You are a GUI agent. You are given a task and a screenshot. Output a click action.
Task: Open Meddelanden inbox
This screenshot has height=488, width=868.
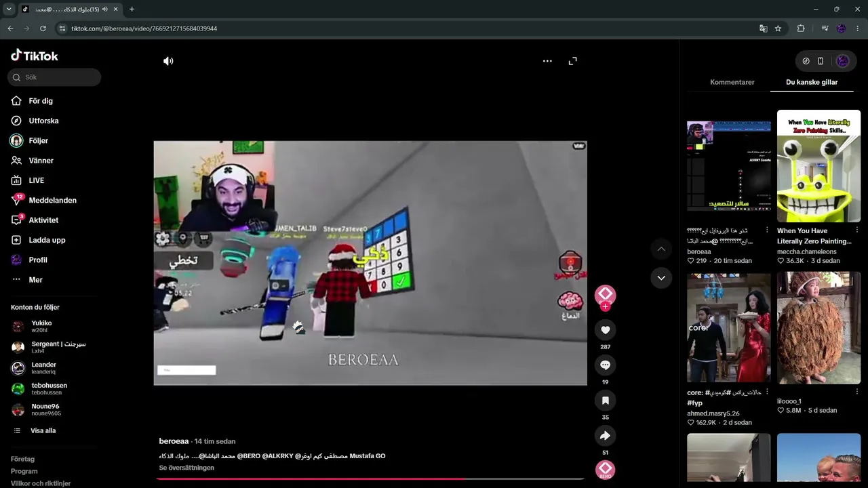(x=52, y=200)
